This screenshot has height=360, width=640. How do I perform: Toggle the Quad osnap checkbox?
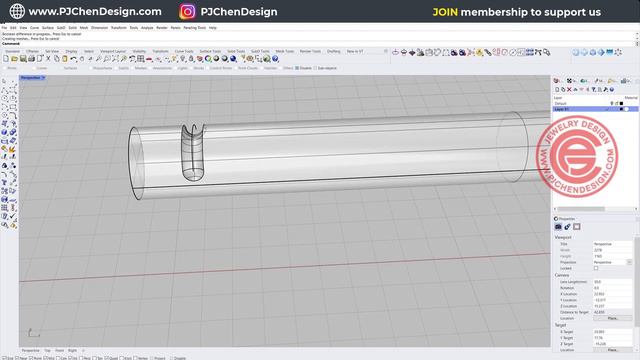point(106,358)
